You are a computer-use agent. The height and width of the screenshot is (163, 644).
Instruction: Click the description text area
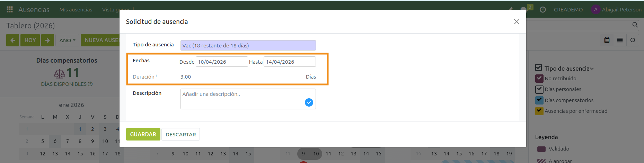point(248,99)
